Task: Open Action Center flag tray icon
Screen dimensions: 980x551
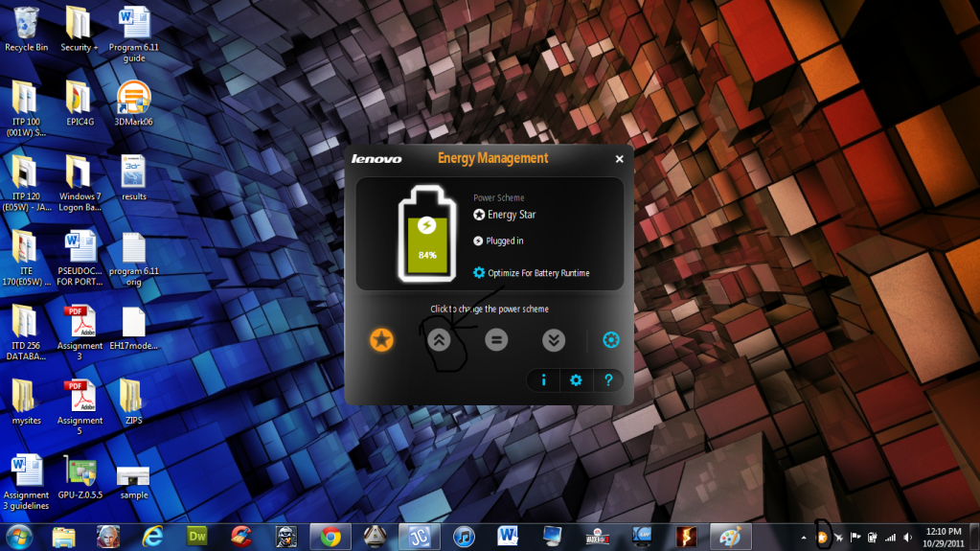Action: pyautogui.click(x=855, y=538)
